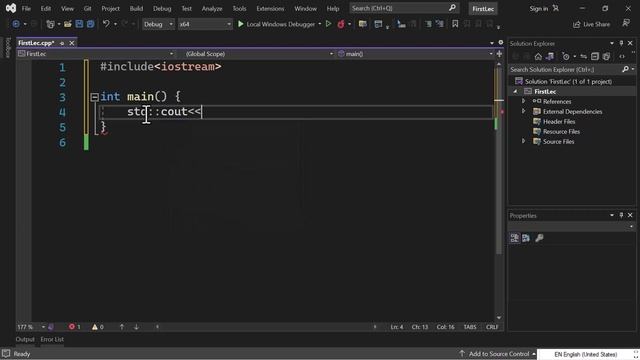
Task: Switch to the Error List tab
Action: [52, 339]
